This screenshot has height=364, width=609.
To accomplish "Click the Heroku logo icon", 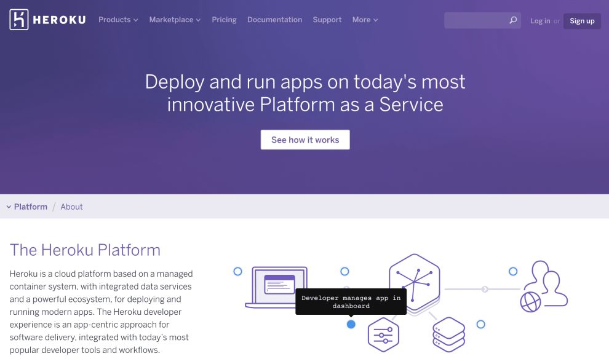I will point(19,20).
